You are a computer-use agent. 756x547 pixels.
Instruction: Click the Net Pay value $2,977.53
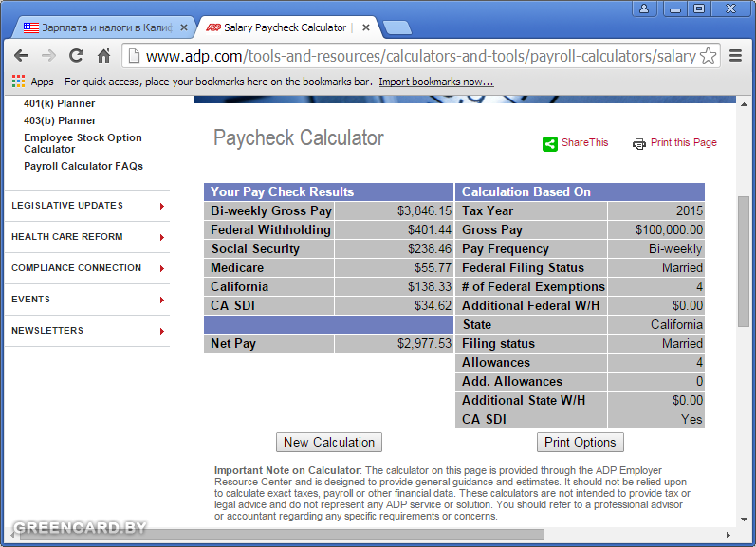pyautogui.click(x=424, y=343)
